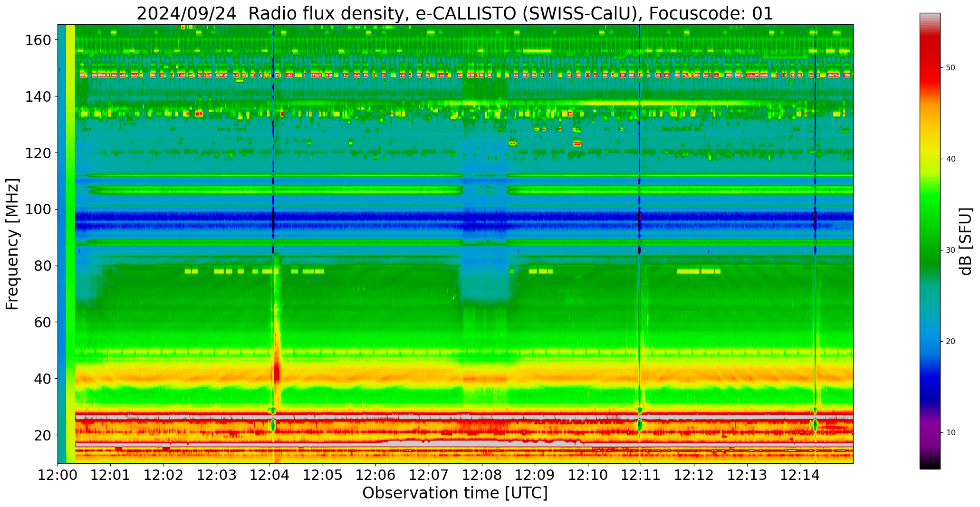The width and height of the screenshot is (980, 507).
Task: Click the 12:05 time tick label
Action: point(323,475)
